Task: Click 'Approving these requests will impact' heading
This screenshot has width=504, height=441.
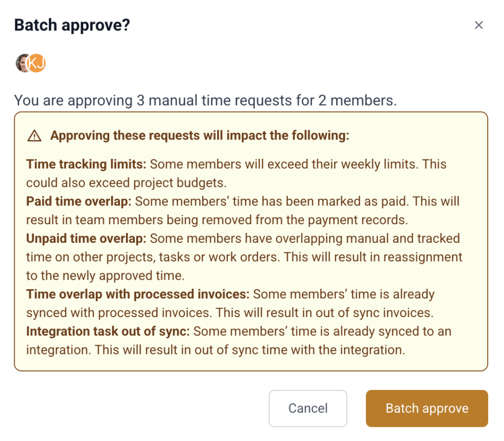Action: pos(199,136)
